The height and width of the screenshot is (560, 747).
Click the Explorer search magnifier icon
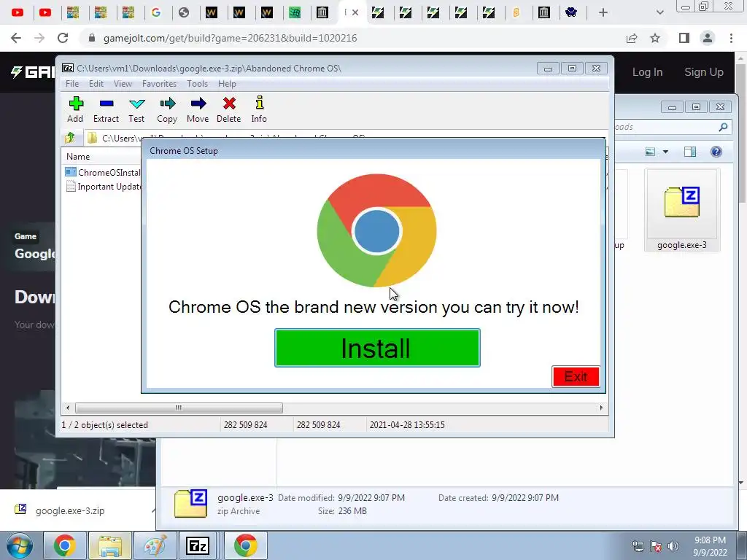point(723,127)
